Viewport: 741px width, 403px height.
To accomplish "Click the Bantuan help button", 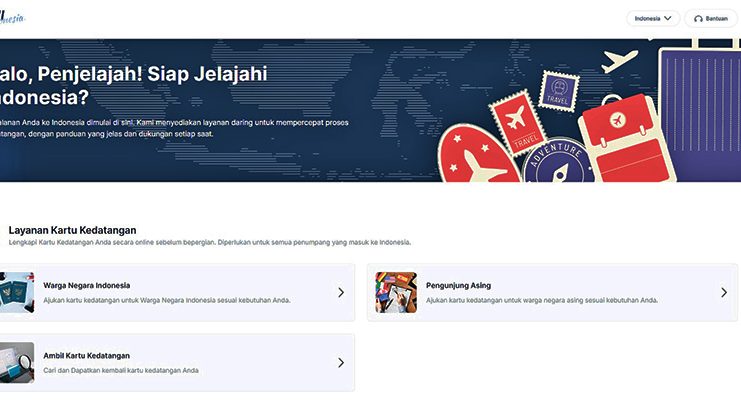I will coord(711,18).
